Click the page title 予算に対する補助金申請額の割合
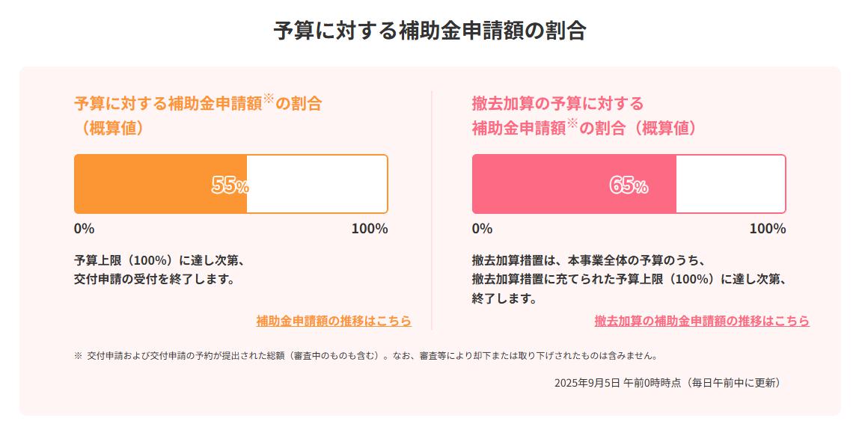868x430 pixels. click(430, 31)
